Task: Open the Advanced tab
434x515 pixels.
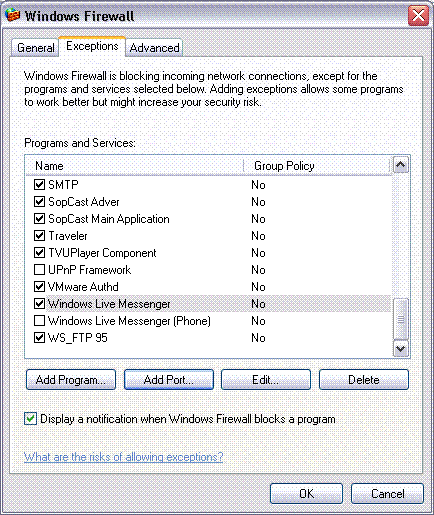Action: point(154,48)
